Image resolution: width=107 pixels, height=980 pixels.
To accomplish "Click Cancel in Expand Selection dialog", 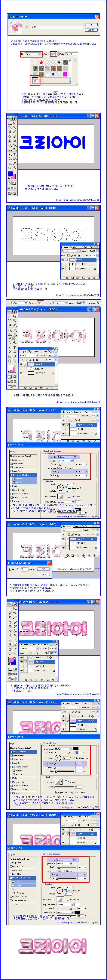I will point(43,575).
